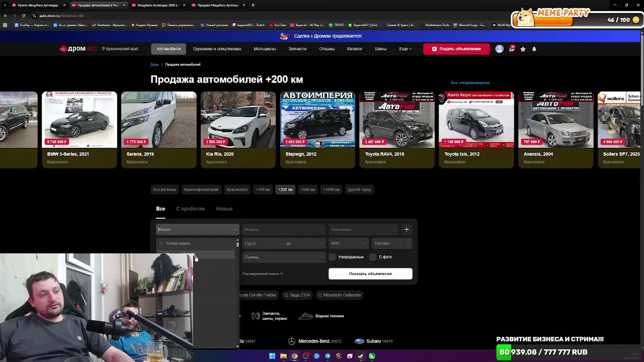The width and height of the screenshot is (644, 362).
Task: Open the Модель dropdown
Action: [x=284, y=229]
